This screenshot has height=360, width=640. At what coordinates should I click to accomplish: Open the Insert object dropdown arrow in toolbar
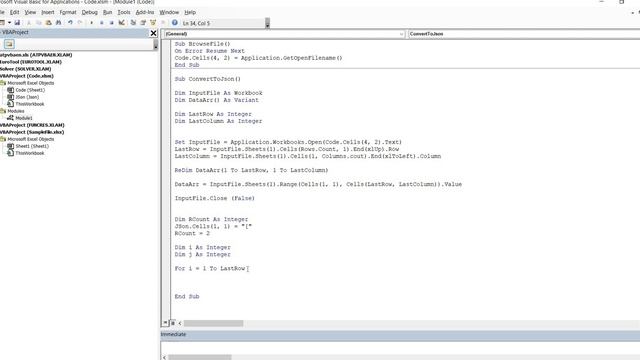(x=9, y=23)
